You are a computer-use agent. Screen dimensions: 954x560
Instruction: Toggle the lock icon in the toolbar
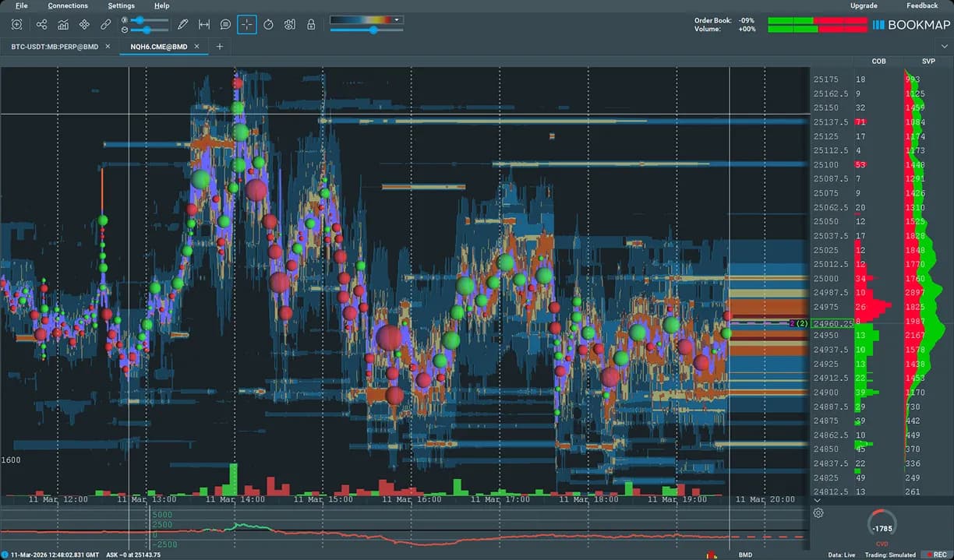tap(312, 24)
